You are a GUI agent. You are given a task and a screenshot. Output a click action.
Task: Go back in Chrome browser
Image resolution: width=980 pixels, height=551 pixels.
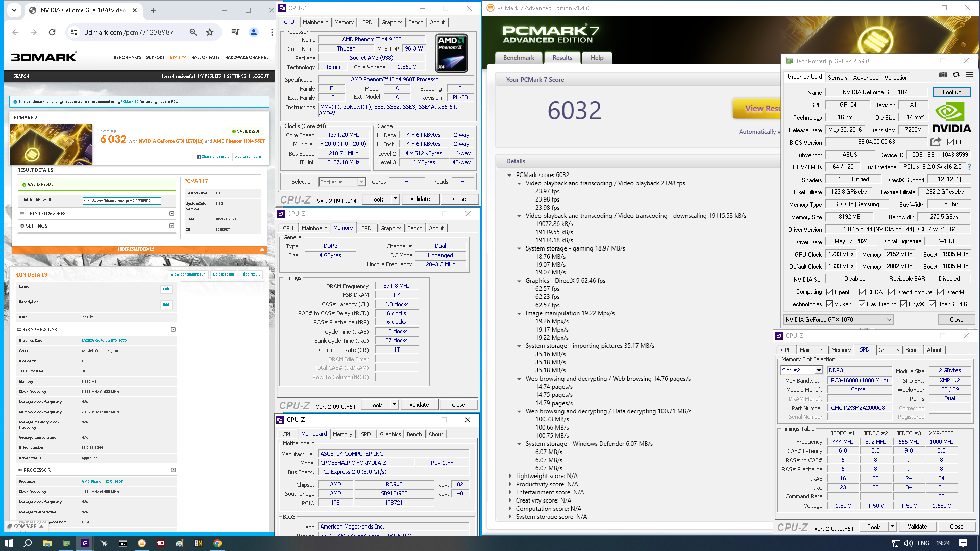[x=15, y=32]
